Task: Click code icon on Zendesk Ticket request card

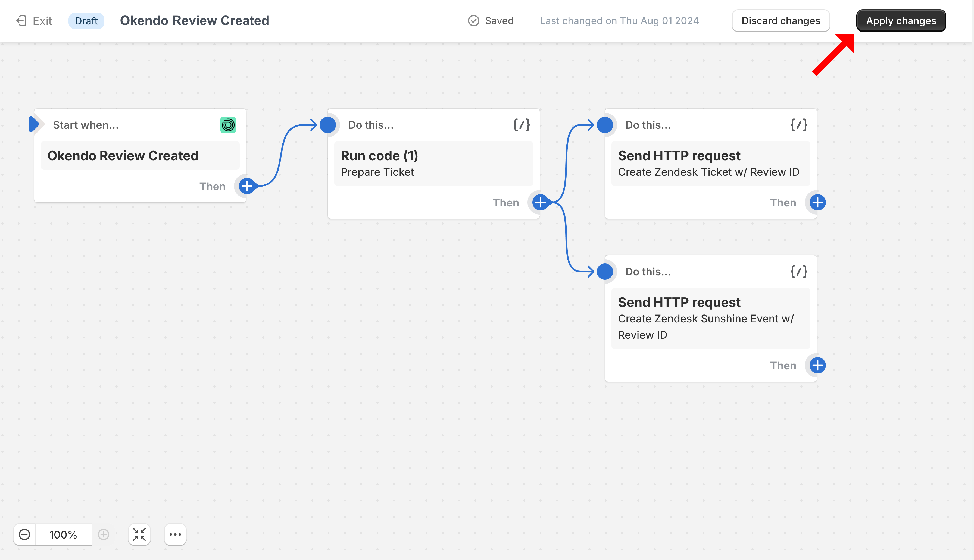Action: pos(798,125)
